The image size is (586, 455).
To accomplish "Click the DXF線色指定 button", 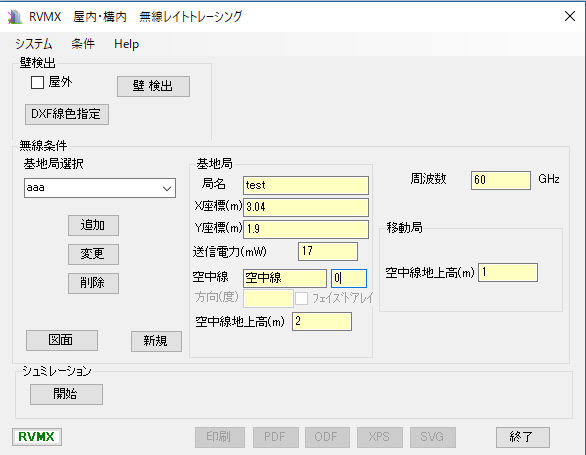I will point(67,114).
